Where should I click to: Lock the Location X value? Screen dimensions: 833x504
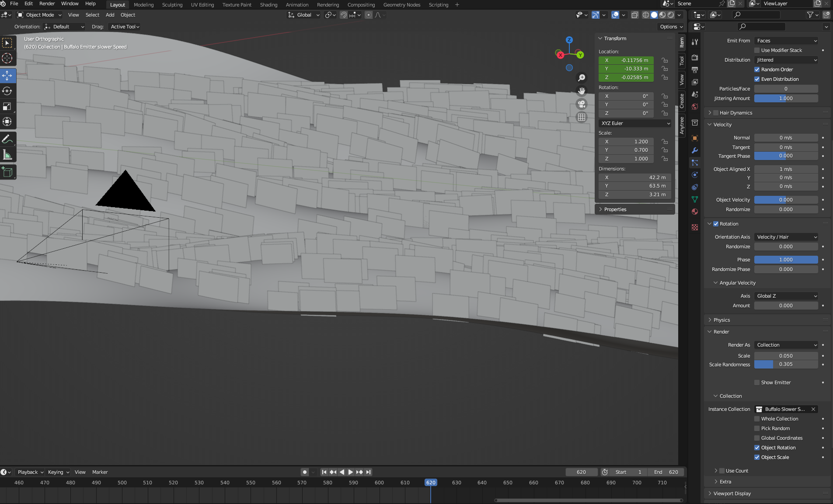click(665, 60)
